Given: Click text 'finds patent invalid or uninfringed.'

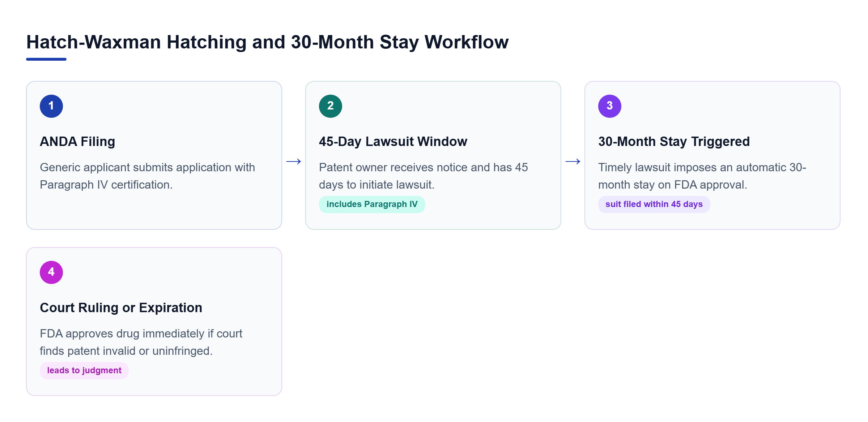Looking at the screenshot, I should point(126,351).
